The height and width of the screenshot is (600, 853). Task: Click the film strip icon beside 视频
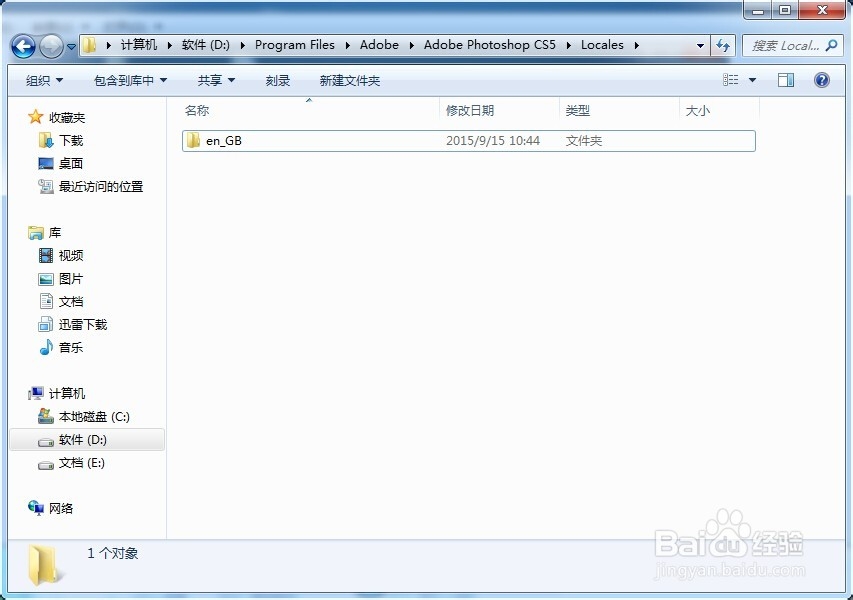[46, 255]
